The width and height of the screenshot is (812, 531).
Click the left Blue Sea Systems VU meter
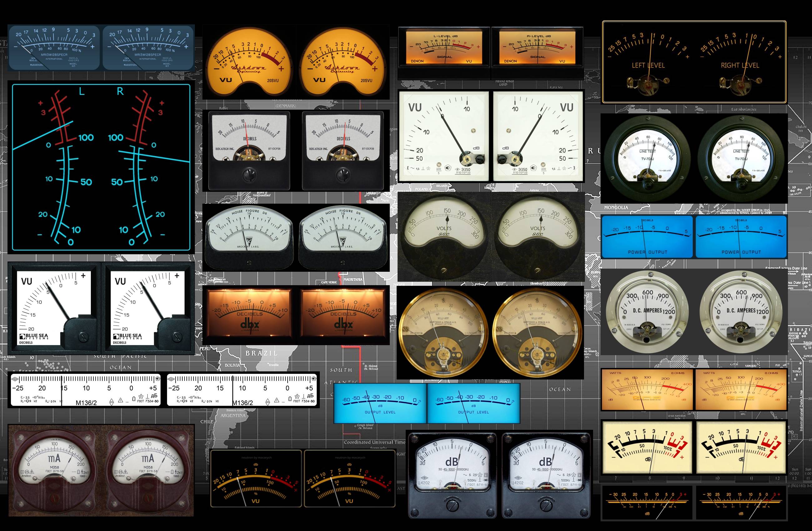tap(54, 308)
